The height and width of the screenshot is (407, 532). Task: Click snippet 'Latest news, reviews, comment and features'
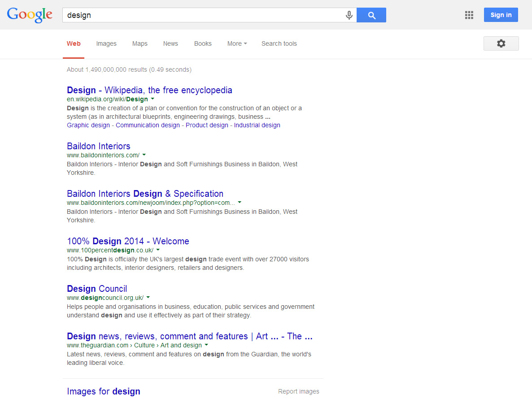click(x=189, y=359)
